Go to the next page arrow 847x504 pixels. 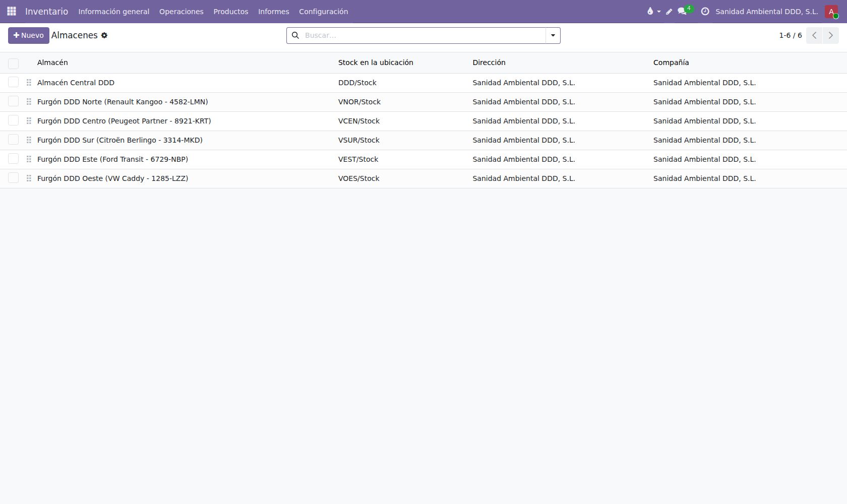tap(831, 35)
